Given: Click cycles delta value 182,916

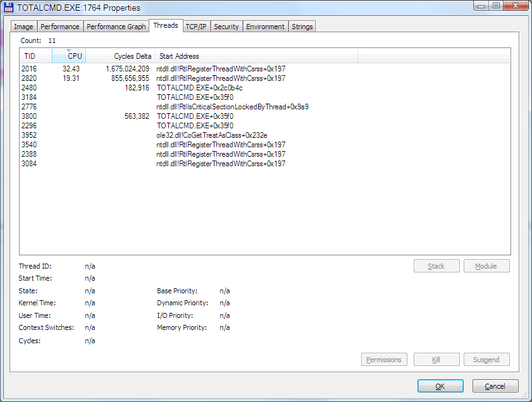Looking at the screenshot, I should coord(137,88).
